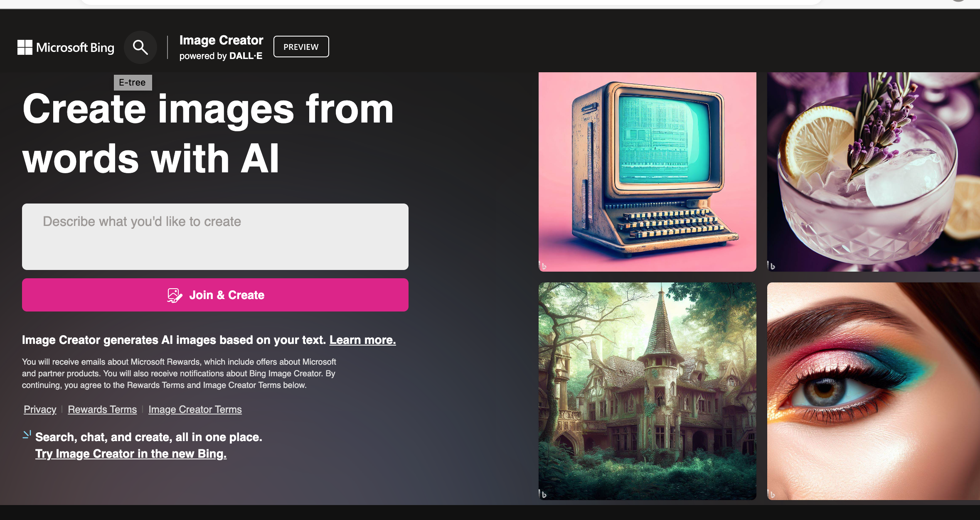The image size is (980, 520).
Task: Open the Image Creator Terms link
Action: click(195, 410)
